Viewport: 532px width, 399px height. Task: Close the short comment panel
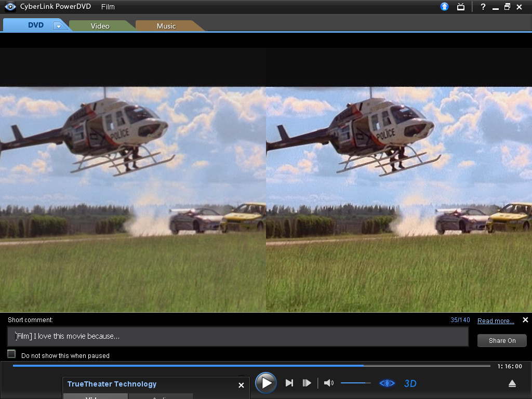click(525, 320)
